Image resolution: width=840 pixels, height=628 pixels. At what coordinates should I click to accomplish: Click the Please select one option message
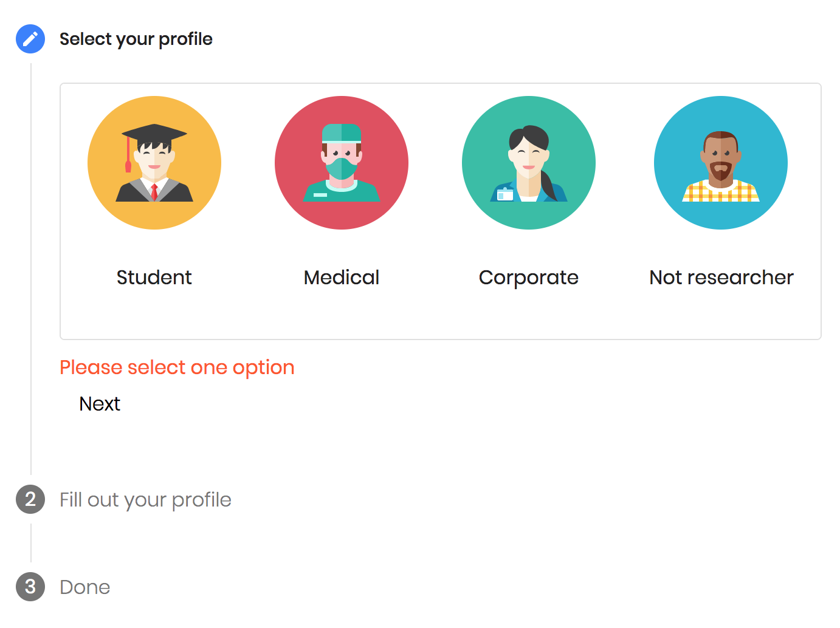[177, 367]
